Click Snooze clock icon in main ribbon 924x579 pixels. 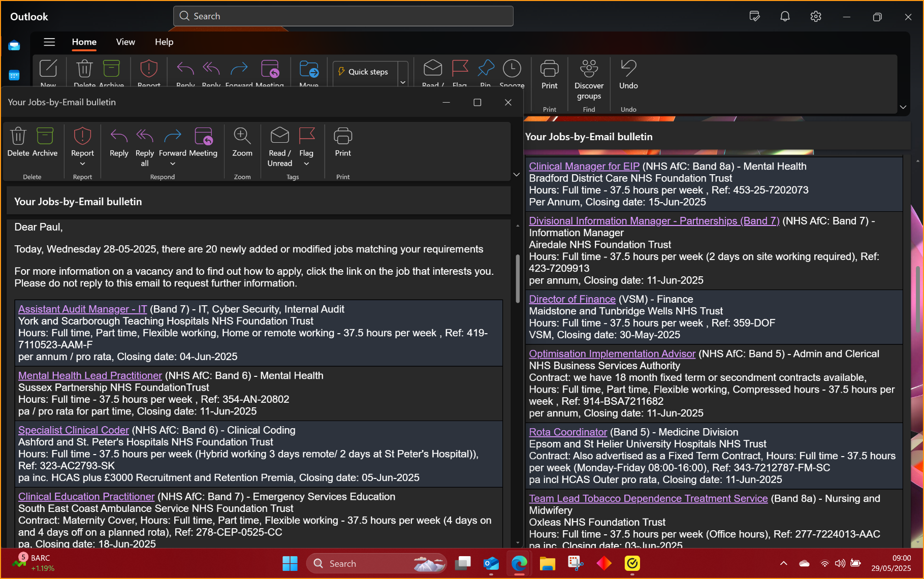click(x=512, y=68)
